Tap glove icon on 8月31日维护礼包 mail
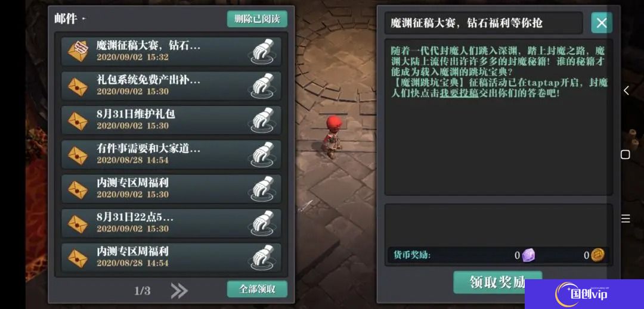 [x=263, y=120]
